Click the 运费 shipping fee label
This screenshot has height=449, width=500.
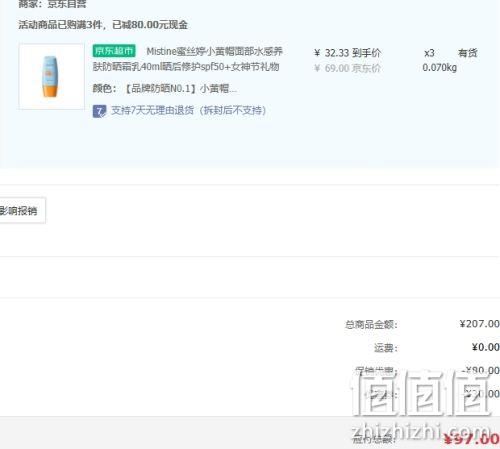pos(385,348)
